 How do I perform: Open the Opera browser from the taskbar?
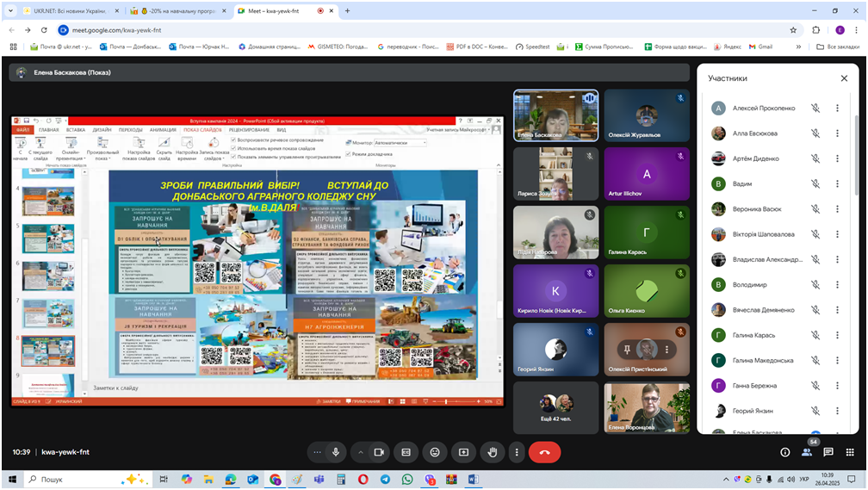pyautogui.click(x=363, y=480)
